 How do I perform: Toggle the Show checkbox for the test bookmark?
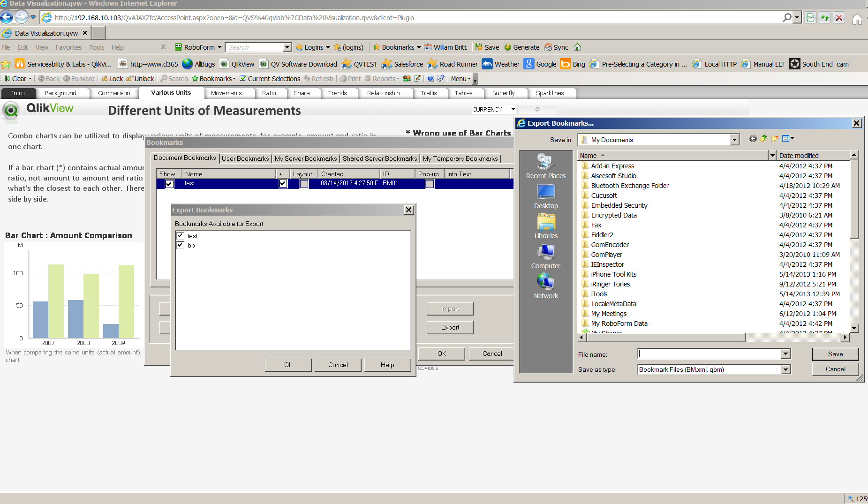[x=168, y=183]
